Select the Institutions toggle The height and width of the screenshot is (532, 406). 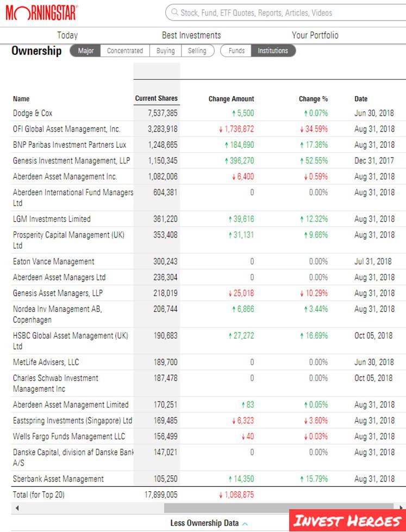click(x=273, y=51)
